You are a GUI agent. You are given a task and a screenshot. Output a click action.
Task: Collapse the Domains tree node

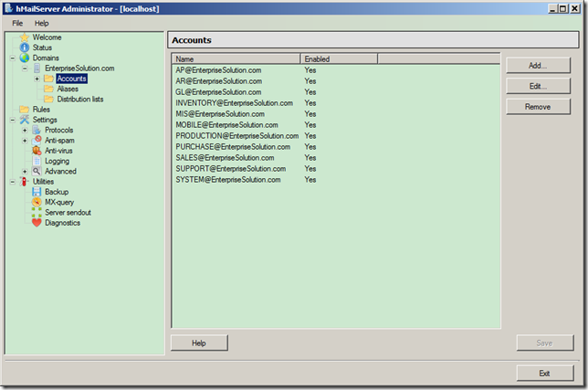13,58
